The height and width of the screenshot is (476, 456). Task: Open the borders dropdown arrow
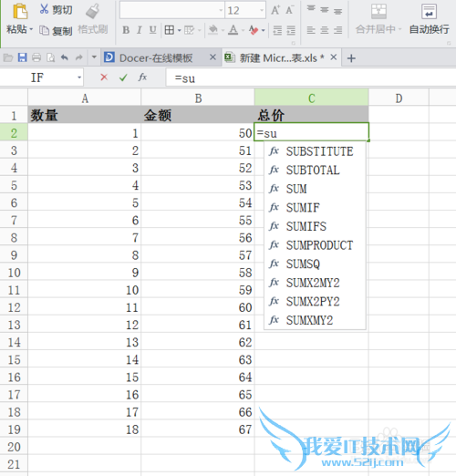point(179,30)
